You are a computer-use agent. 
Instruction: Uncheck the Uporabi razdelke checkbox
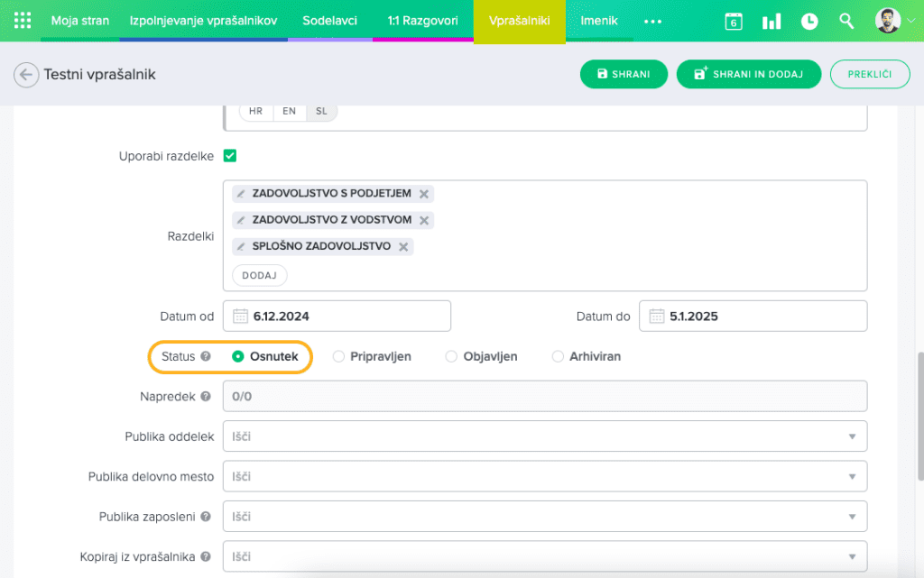[230, 156]
